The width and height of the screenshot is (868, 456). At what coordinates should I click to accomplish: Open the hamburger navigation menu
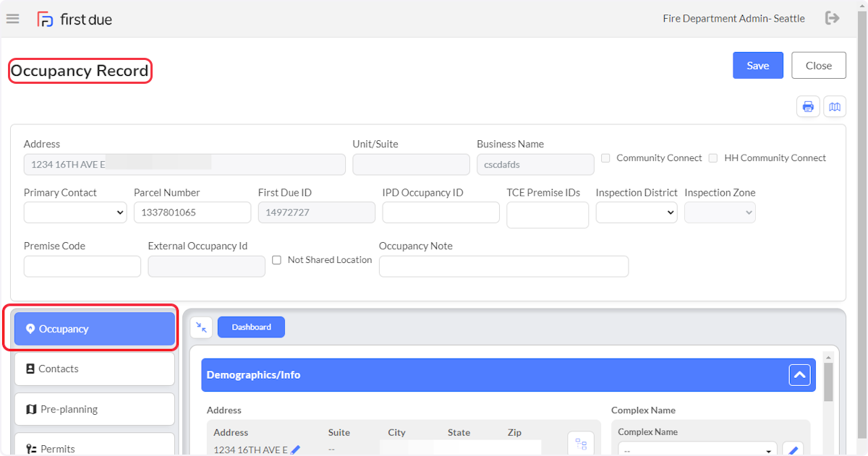point(12,19)
